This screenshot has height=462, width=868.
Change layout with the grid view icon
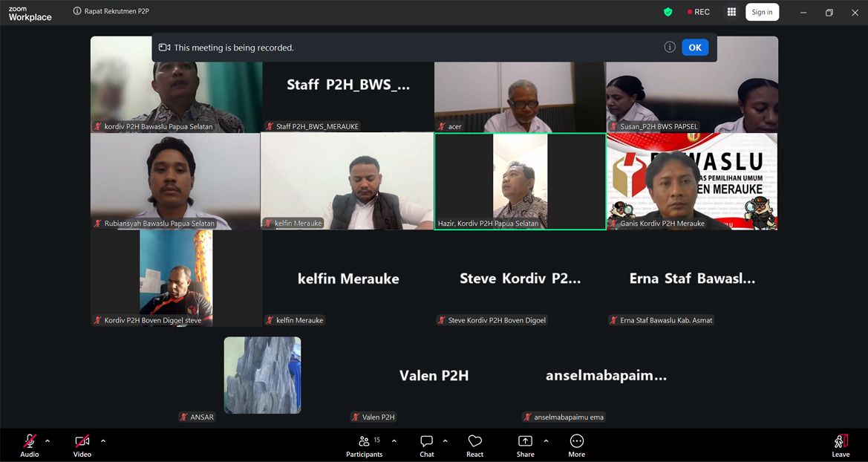tap(731, 12)
